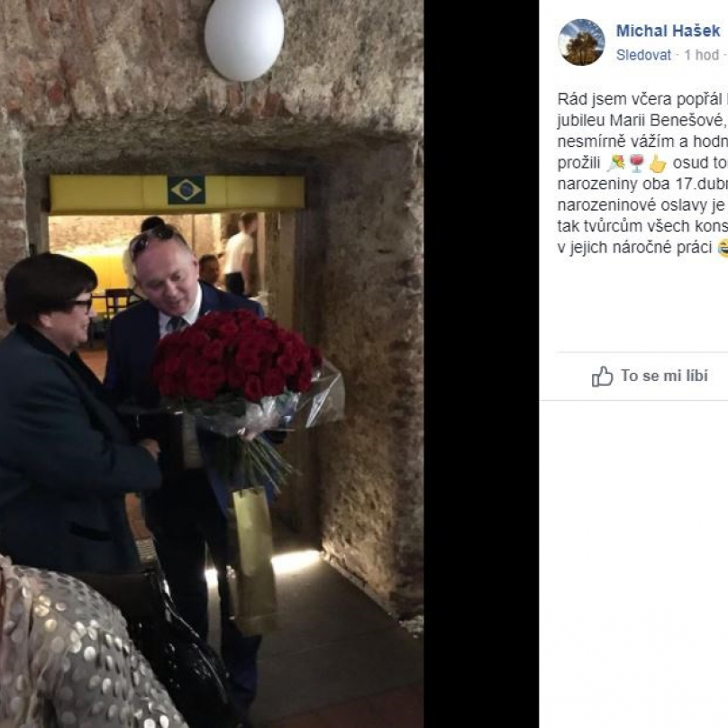Click the sequined fabric in photo corner
Image resolution: width=728 pixels, height=728 pixels.
point(69,650)
